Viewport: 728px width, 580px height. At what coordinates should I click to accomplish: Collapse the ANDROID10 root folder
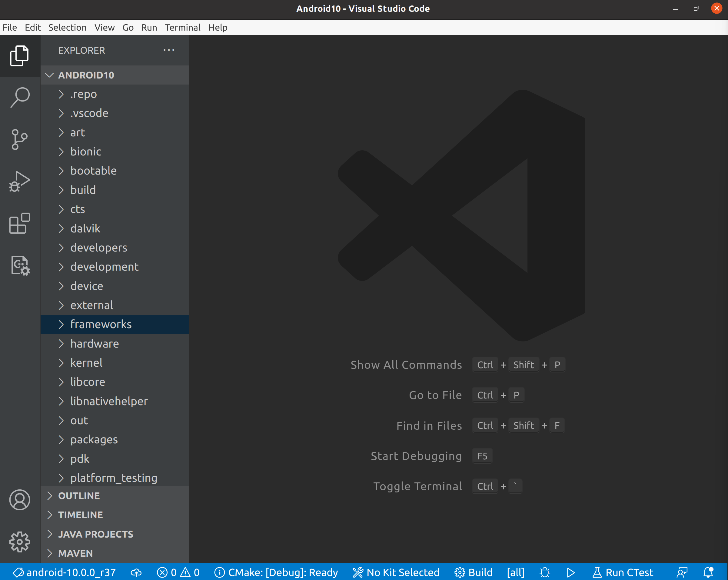pyautogui.click(x=50, y=75)
